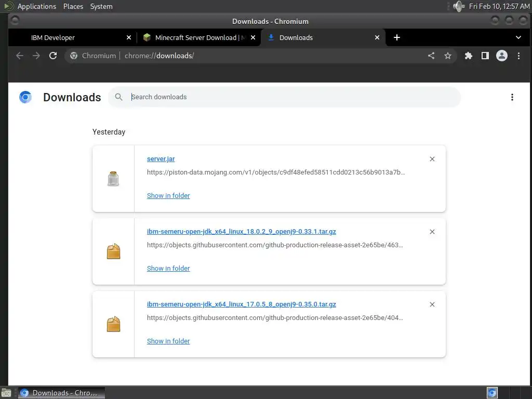Open the Applications menu
This screenshot has height=399, width=532.
coord(37,6)
